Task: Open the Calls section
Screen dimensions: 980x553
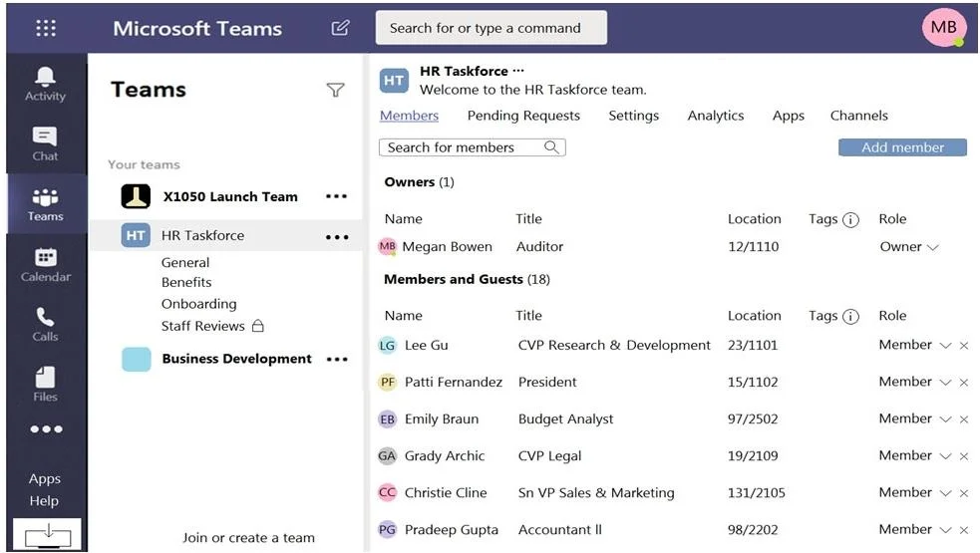Action: (45, 325)
